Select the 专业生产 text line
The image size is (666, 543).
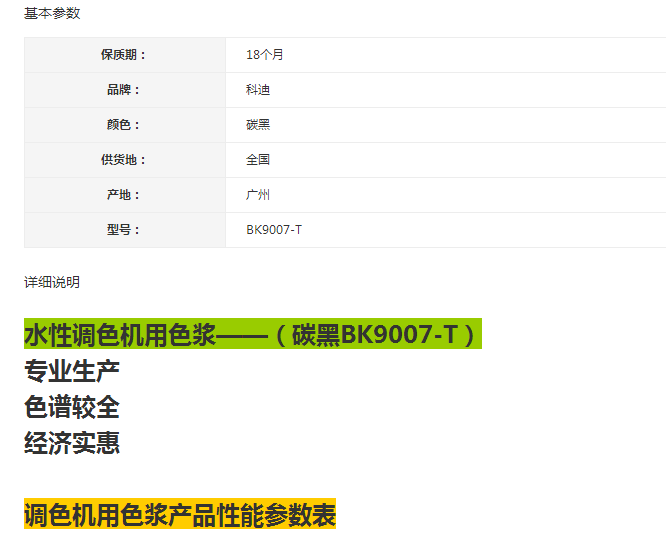[x=72, y=371]
